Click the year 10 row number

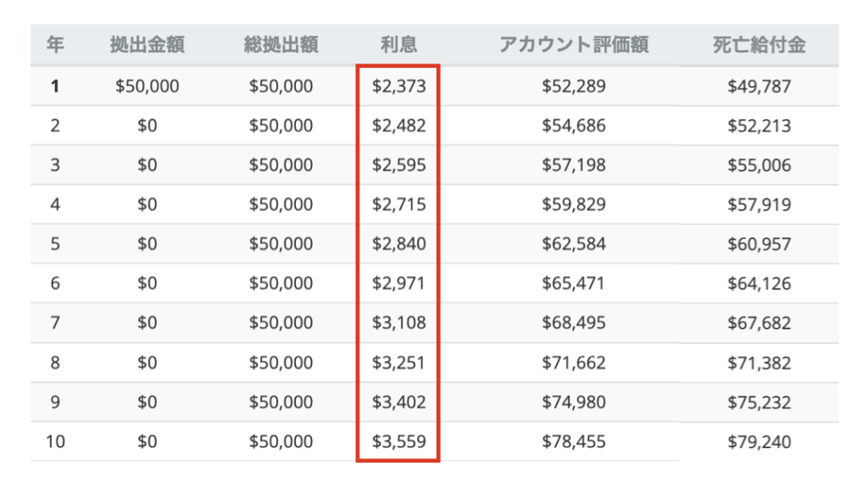(55, 441)
